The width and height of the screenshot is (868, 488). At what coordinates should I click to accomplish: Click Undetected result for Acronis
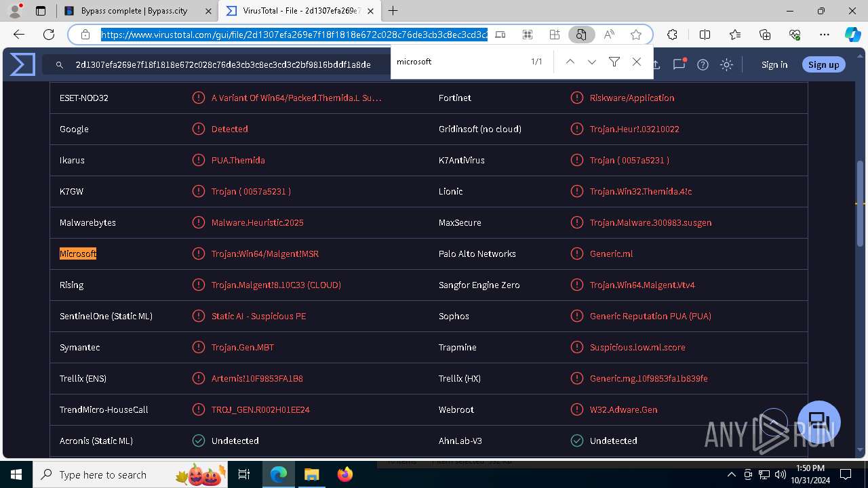pos(235,441)
